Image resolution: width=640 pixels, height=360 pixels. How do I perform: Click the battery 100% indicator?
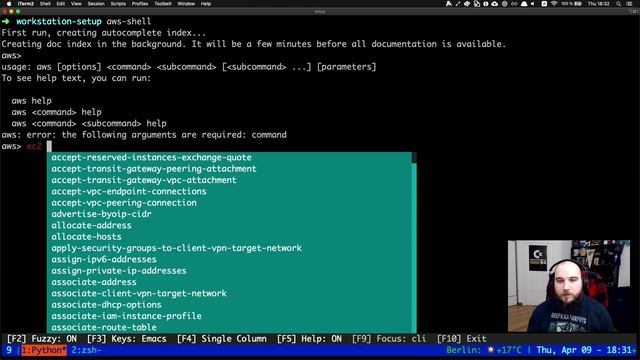(571, 4)
